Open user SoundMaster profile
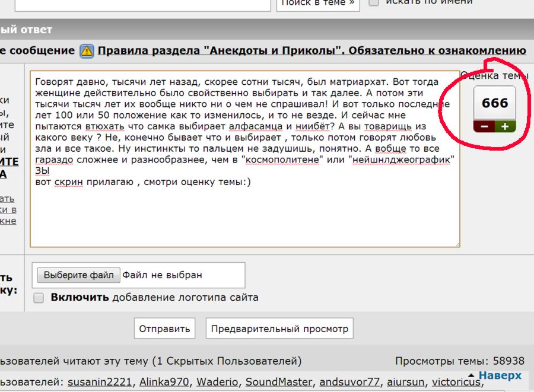Screen dimensions: 534x392 pyautogui.click(x=279, y=382)
